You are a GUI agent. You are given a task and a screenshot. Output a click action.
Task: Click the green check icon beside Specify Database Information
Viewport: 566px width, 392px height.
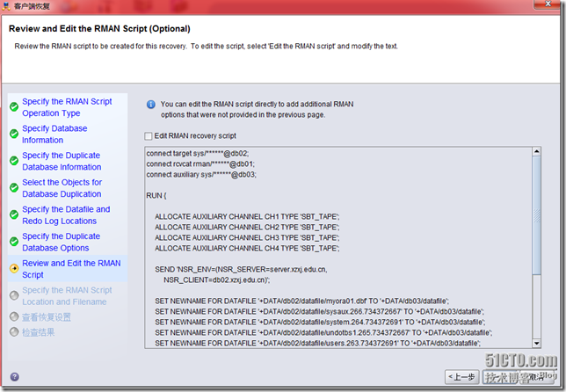[14, 134]
